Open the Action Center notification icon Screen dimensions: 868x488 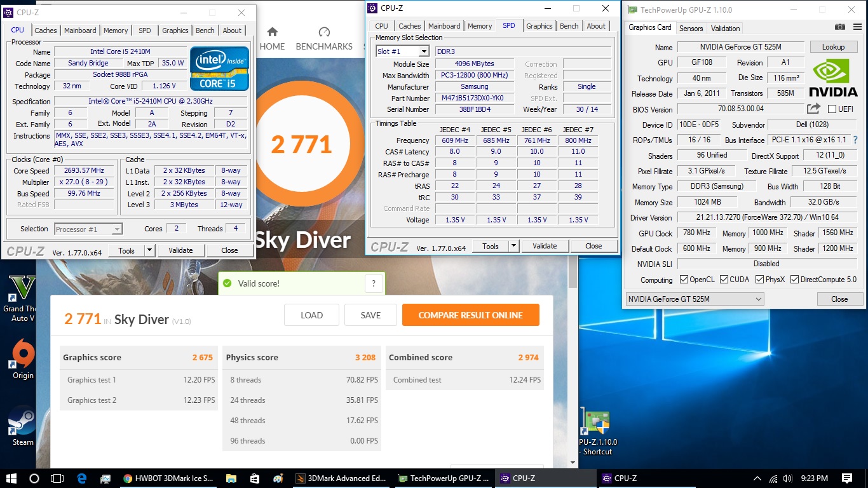[x=847, y=478]
